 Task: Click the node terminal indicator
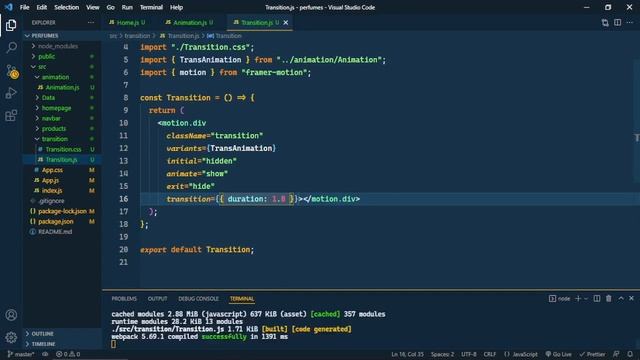(560, 299)
